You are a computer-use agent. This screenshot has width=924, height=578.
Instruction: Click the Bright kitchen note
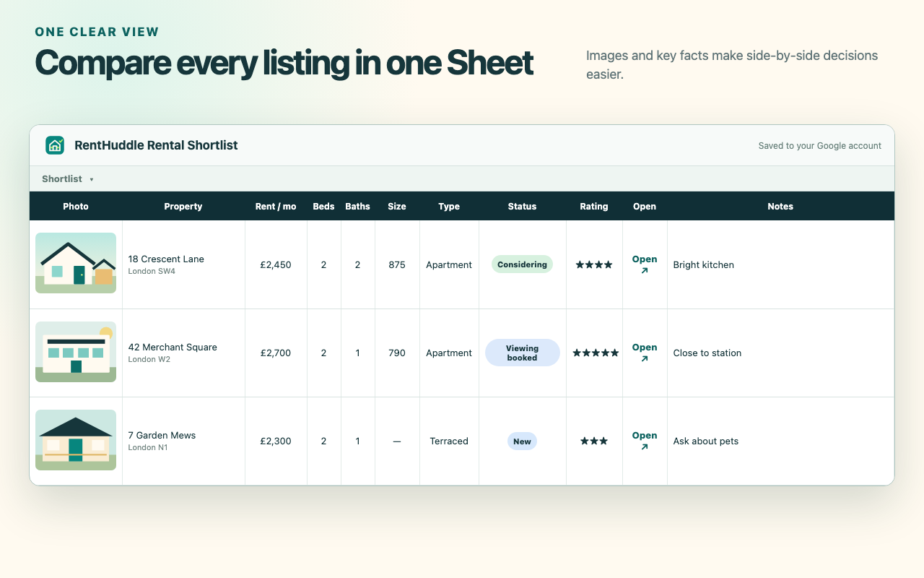[704, 265]
